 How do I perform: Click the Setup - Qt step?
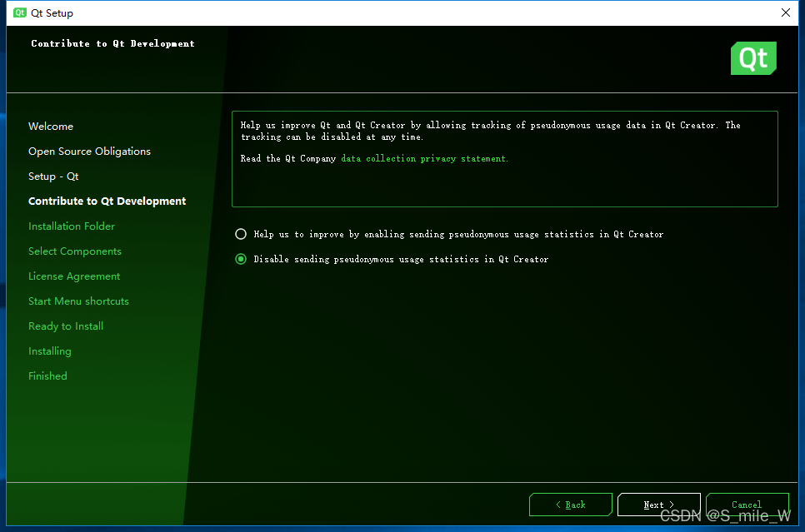pyautogui.click(x=53, y=177)
